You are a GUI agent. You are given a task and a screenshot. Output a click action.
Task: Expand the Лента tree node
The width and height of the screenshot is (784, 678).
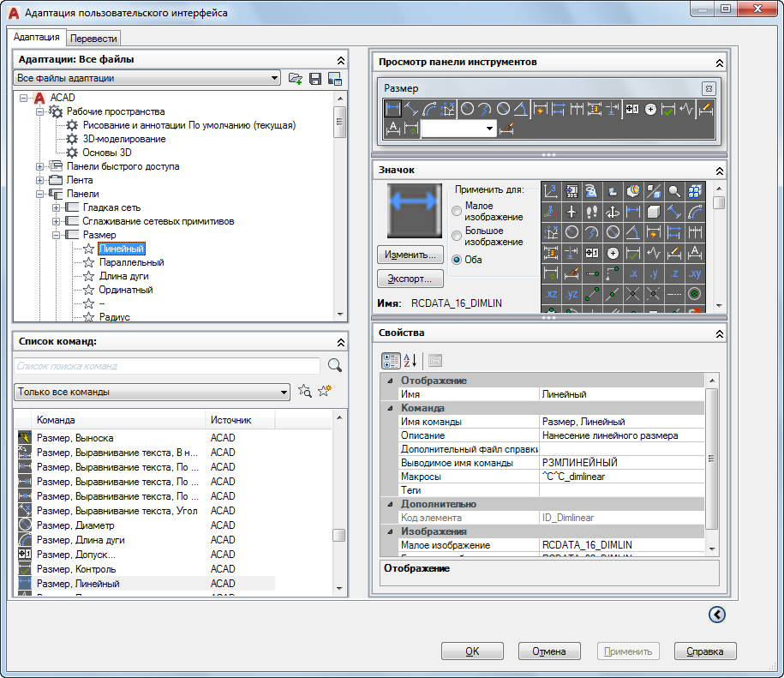click(40, 180)
